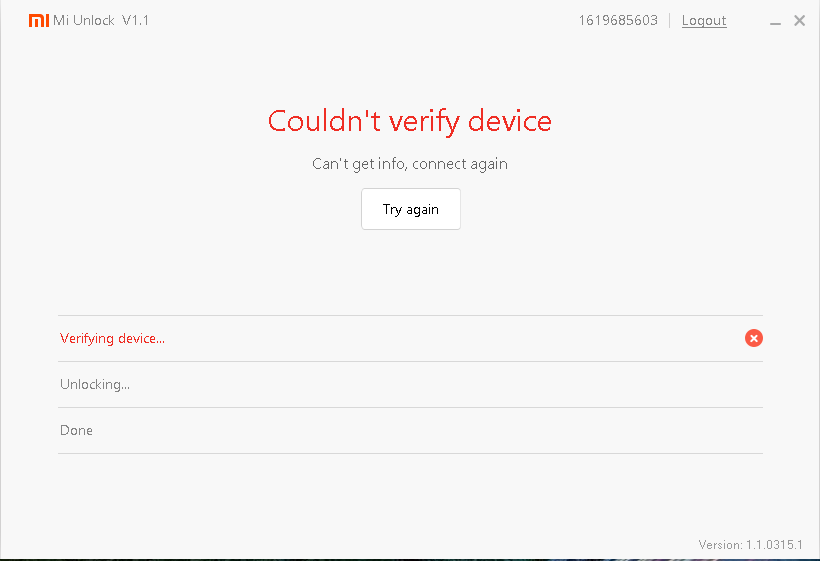The width and height of the screenshot is (820, 561).
Task: Click divider line below the Done row
Action: tap(410, 454)
